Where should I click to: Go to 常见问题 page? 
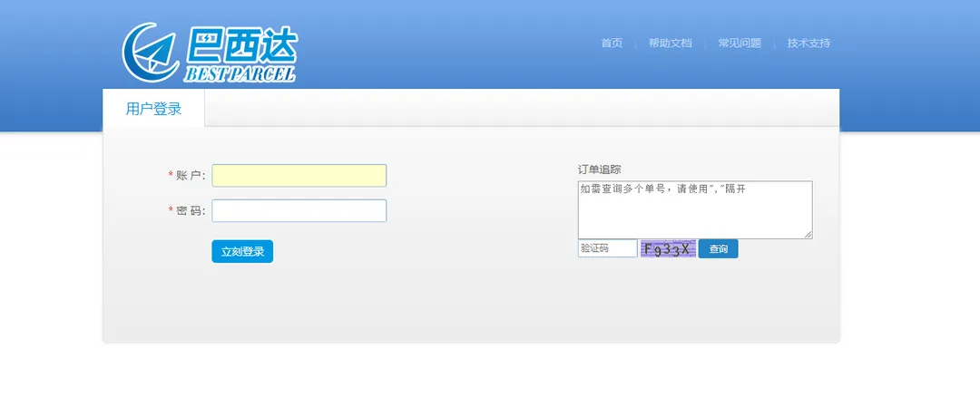[x=740, y=44]
